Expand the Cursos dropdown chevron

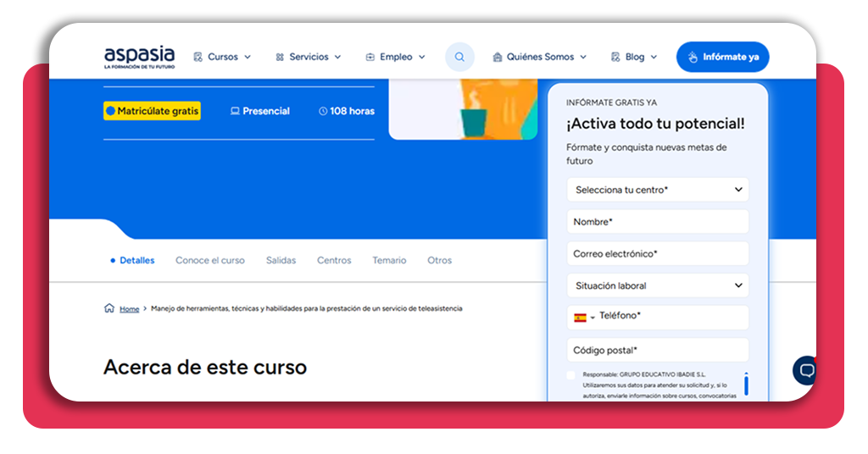[248, 57]
